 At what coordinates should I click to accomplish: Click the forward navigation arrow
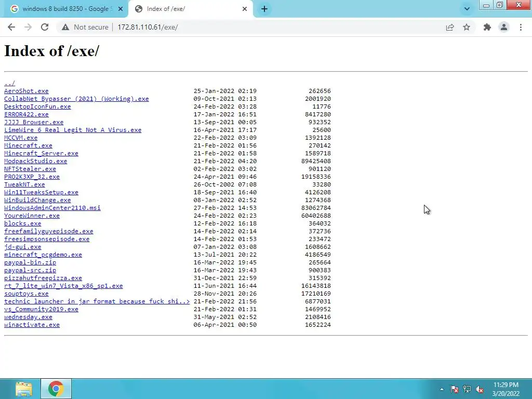pyautogui.click(x=28, y=27)
